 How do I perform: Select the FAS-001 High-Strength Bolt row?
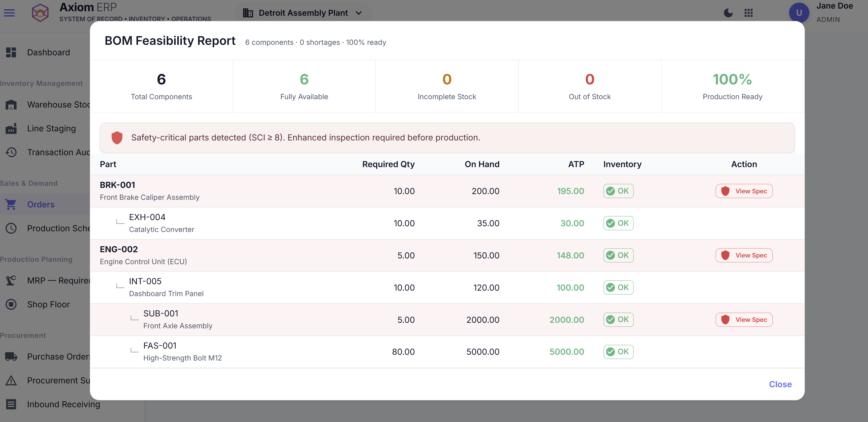tap(447, 352)
